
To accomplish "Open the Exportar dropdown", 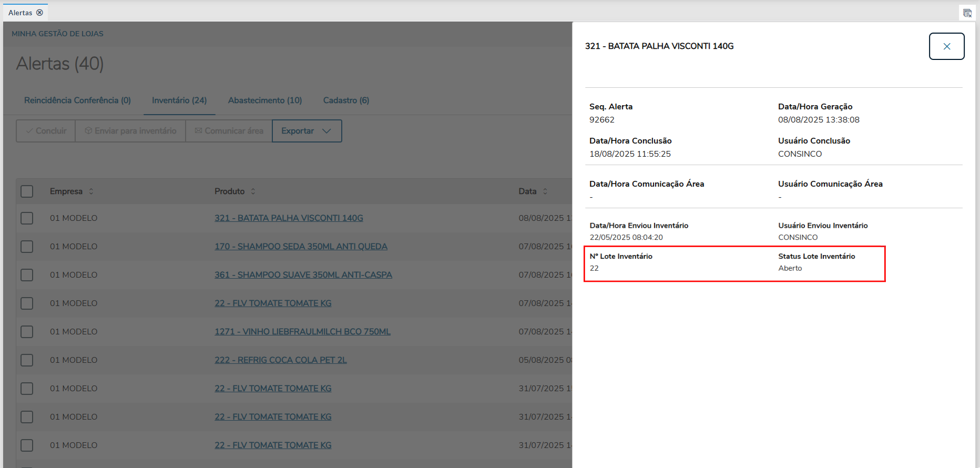I will pos(307,131).
